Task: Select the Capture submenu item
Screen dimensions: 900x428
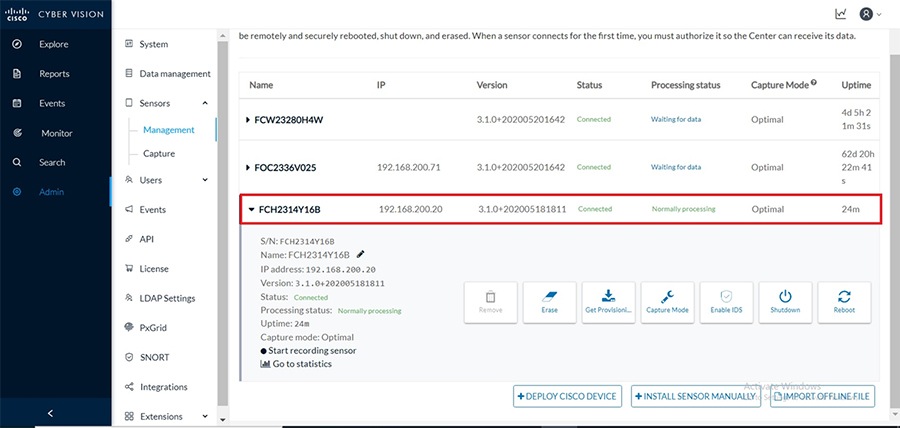Action: pos(159,154)
